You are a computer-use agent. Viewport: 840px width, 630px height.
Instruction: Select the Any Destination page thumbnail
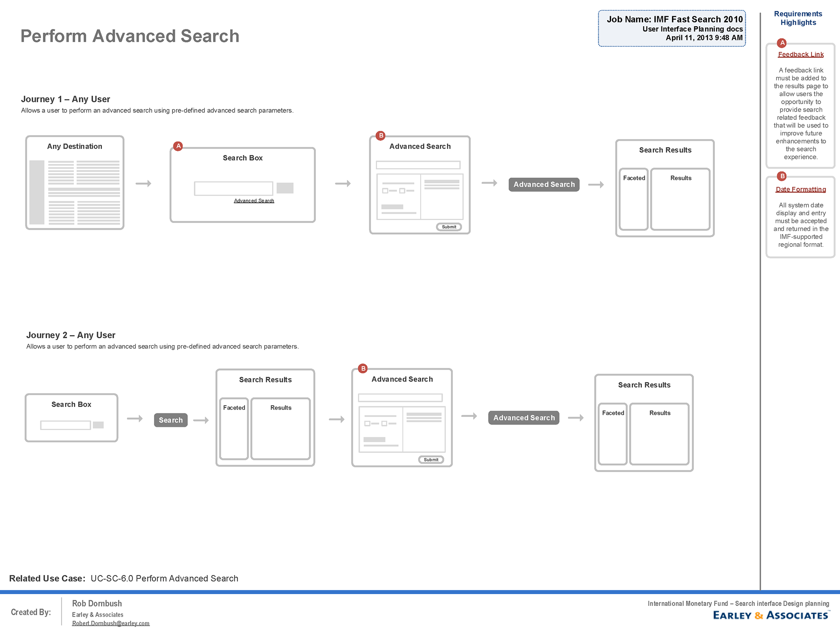coord(75,183)
